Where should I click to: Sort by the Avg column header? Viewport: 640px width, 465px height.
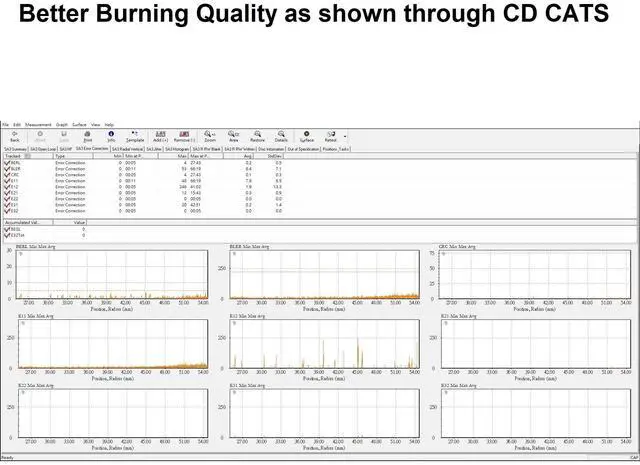pos(238,156)
